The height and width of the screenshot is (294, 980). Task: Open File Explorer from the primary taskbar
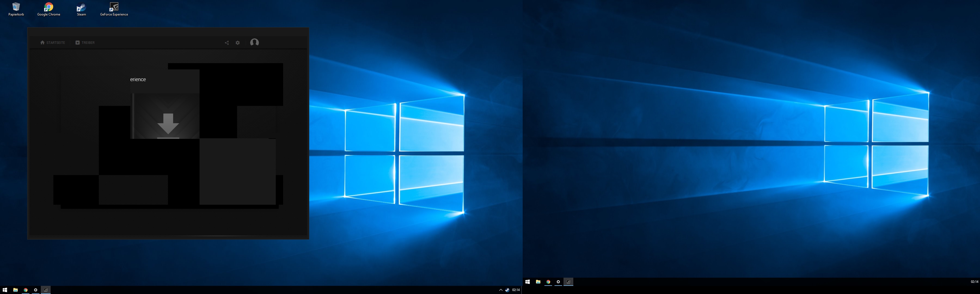coord(16,290)
